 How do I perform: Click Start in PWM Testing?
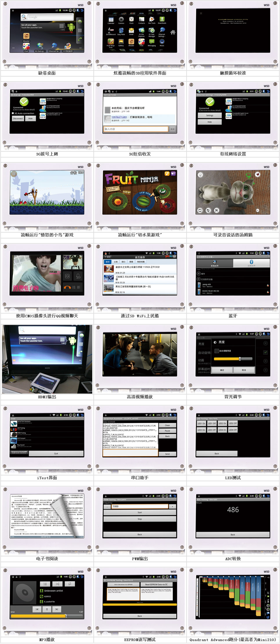140,513
